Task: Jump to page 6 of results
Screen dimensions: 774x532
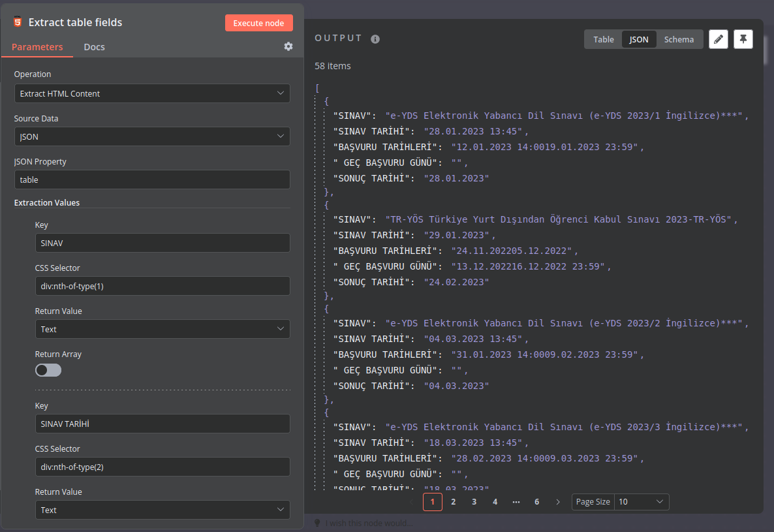Action: click(536, 502)
